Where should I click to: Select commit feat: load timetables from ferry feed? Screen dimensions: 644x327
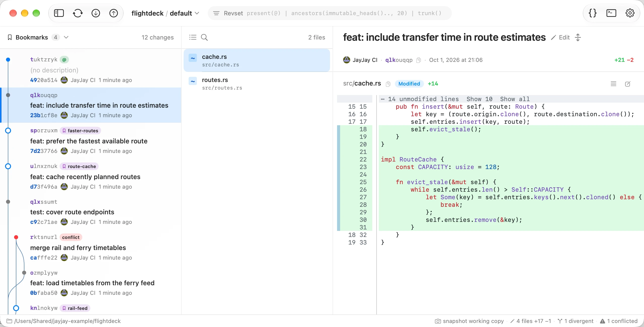(x=91, y=283)
